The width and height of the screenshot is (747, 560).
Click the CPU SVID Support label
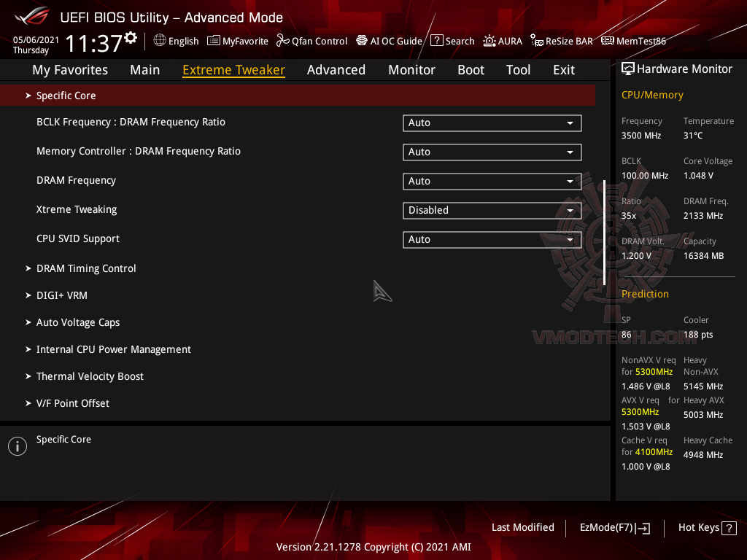click(x=77, y=238)
